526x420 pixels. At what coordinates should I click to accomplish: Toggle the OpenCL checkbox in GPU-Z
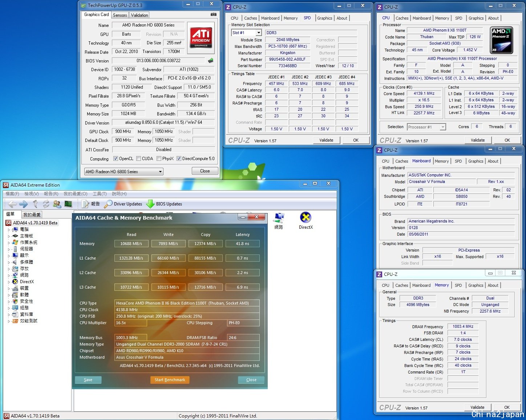(x=116, y=159)
